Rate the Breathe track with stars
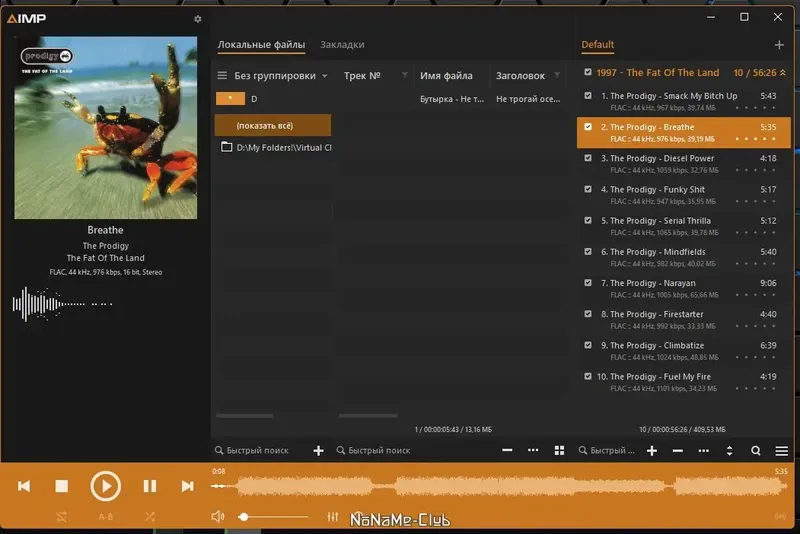The width and height of the screenshot is (800, 534). click(755, 139)
